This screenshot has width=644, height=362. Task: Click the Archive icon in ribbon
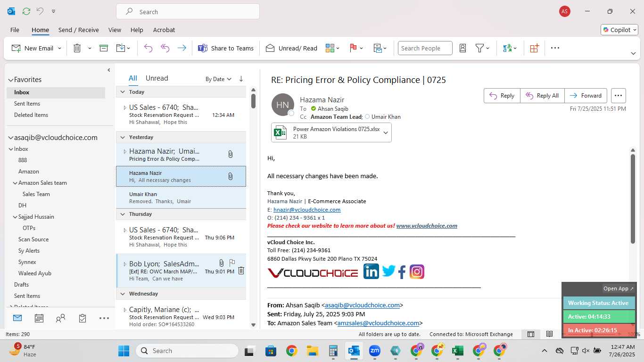pyautogui.click(x=104, y=48)
